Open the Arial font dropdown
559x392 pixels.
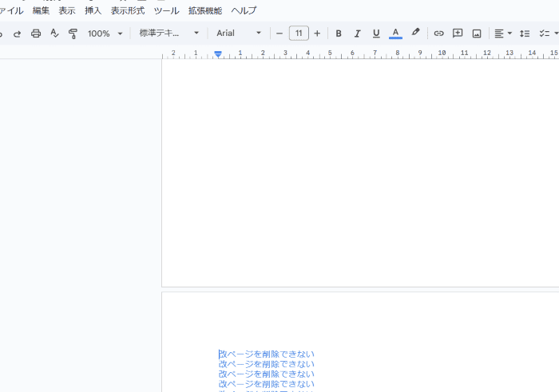pyautogui.click(x=239, y=34)
